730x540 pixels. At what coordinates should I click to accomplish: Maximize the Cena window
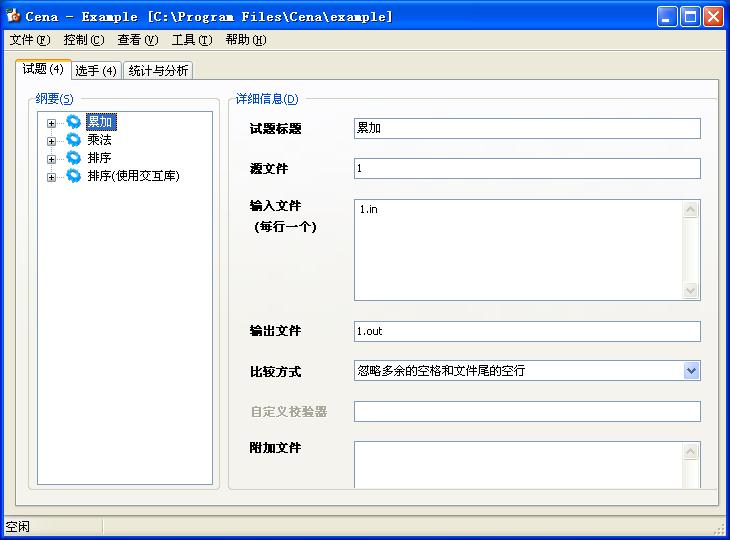click(690, 17)
